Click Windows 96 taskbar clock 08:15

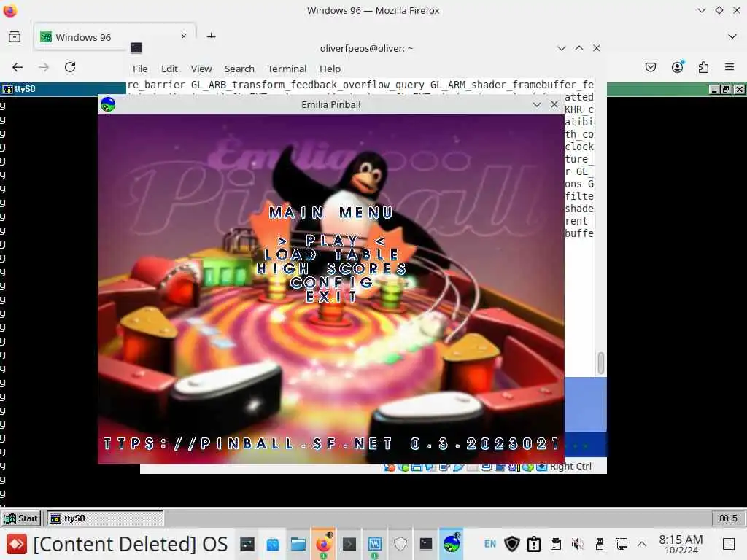[x=728, y=518]
